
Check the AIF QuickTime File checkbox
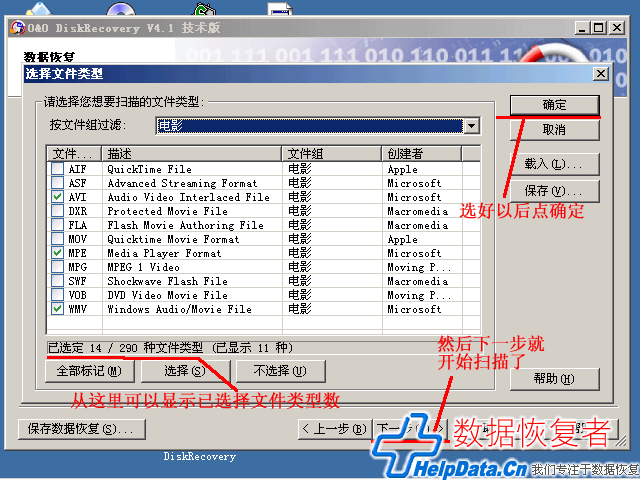58,169
